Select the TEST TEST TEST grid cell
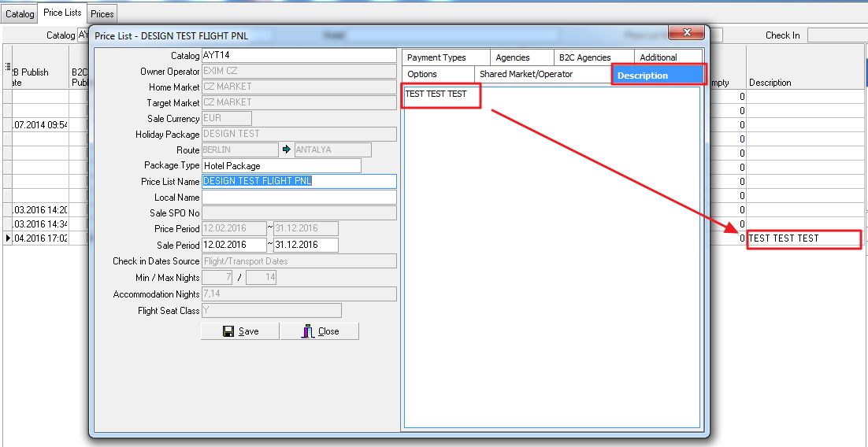Viewport: 868px width, 447px height. (803, 238)
